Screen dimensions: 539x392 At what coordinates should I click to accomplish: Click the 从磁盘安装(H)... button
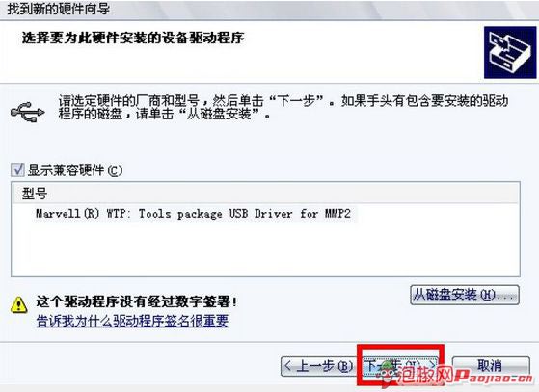(x=465, y=295)
